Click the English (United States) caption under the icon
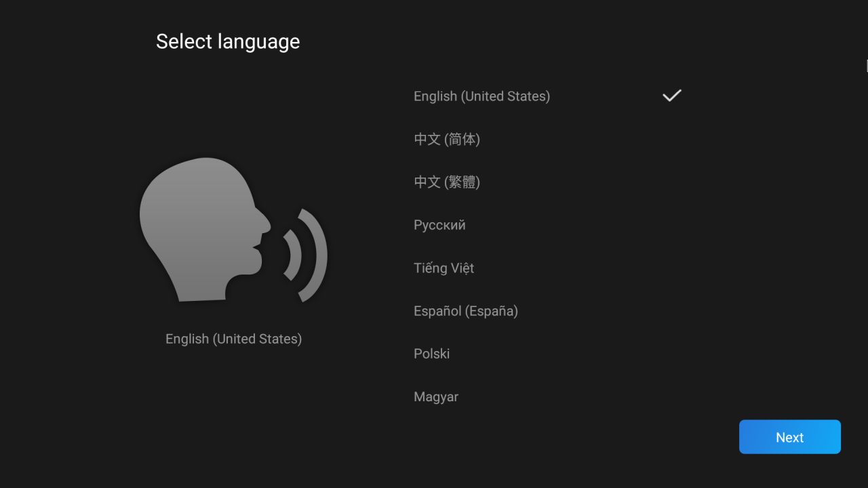The image size is (868, 488). point(233,339)
